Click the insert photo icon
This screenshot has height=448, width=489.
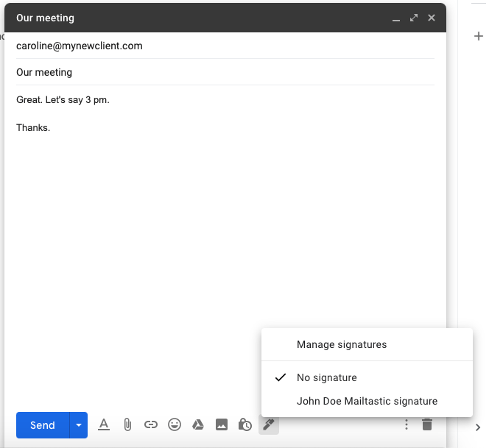[x=221, y=424]
